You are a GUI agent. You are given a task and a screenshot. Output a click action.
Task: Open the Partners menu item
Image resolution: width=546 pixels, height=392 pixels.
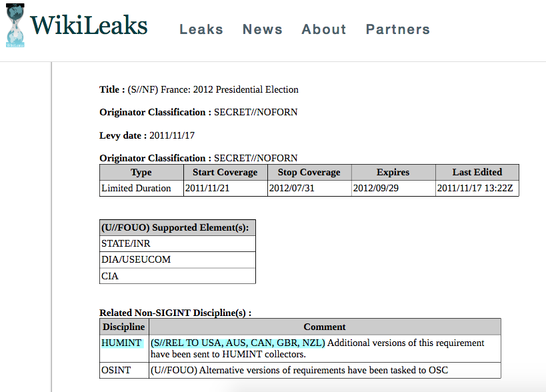tap(398, 29)
